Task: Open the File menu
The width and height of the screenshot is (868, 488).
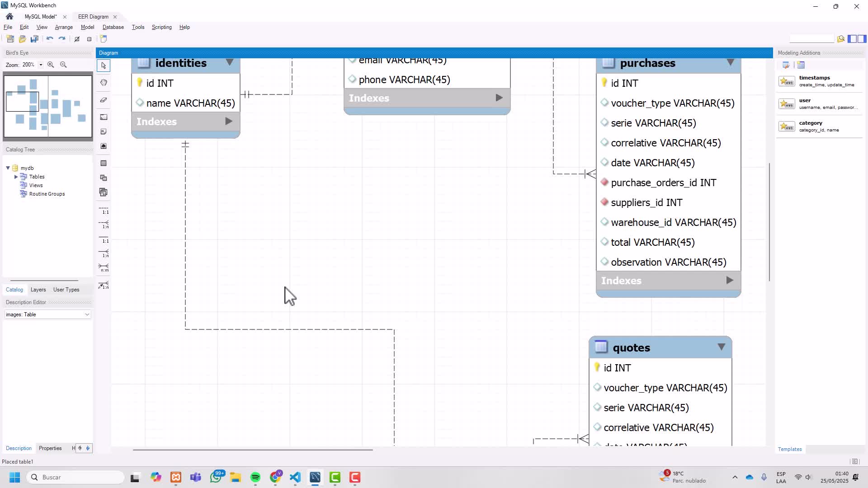Action: click(8, 27)
